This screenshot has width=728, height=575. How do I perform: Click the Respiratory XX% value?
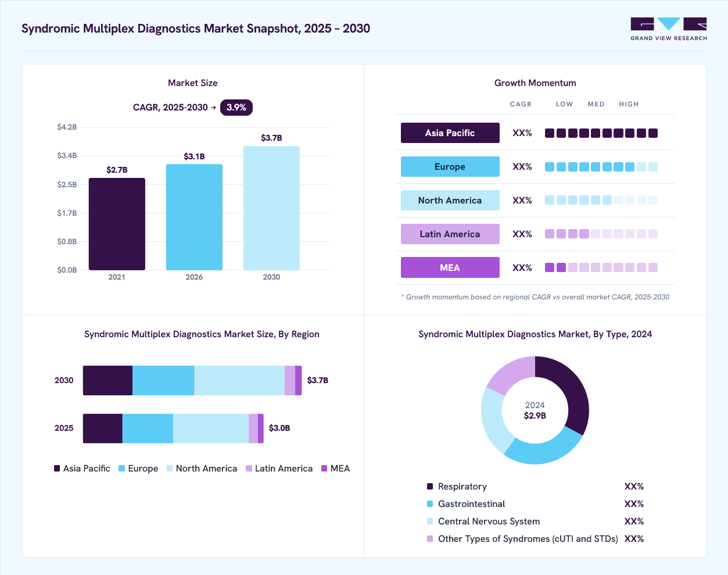click(634, 487)
